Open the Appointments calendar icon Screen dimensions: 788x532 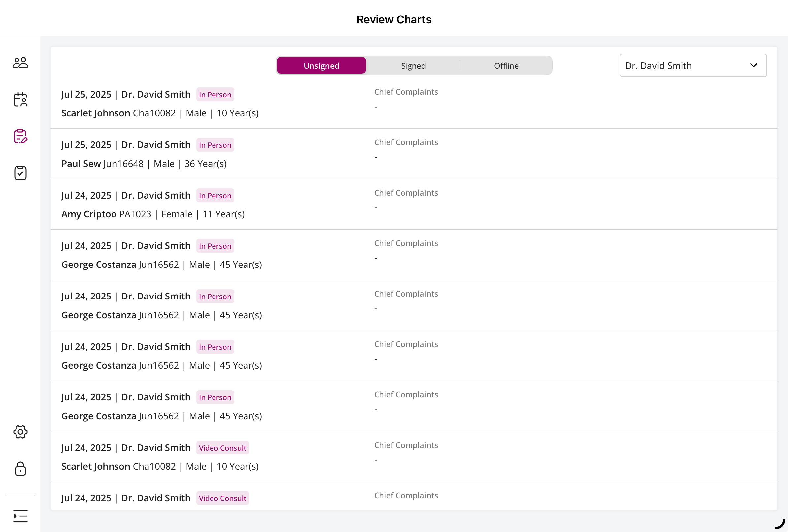pyautogui.click(x=20, y=100)
